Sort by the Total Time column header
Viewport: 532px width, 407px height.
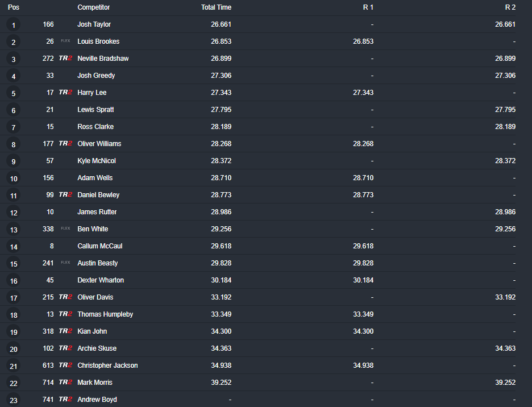(216, 7)
